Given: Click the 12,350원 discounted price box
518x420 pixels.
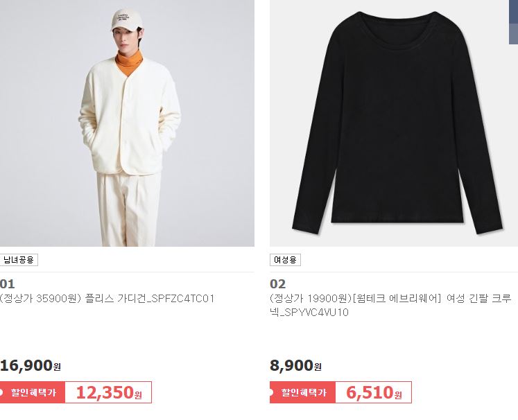Looking at the screenshot, I should (x=108, y=392).
